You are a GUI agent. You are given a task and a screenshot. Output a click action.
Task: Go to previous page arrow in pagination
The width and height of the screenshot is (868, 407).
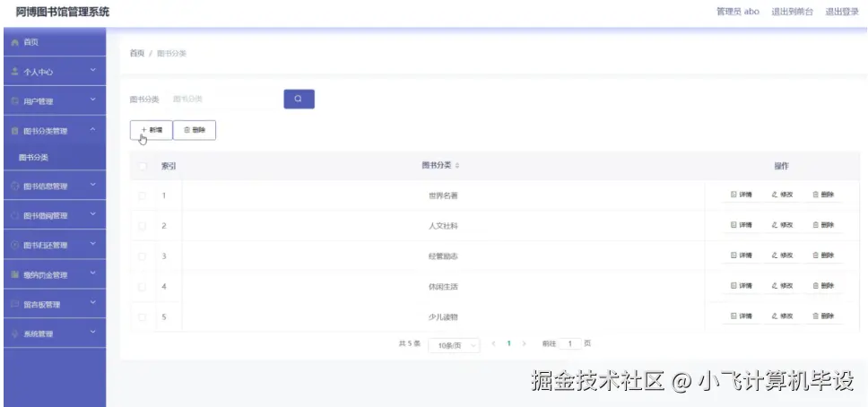pyautogui.click(x=493, y=344)
